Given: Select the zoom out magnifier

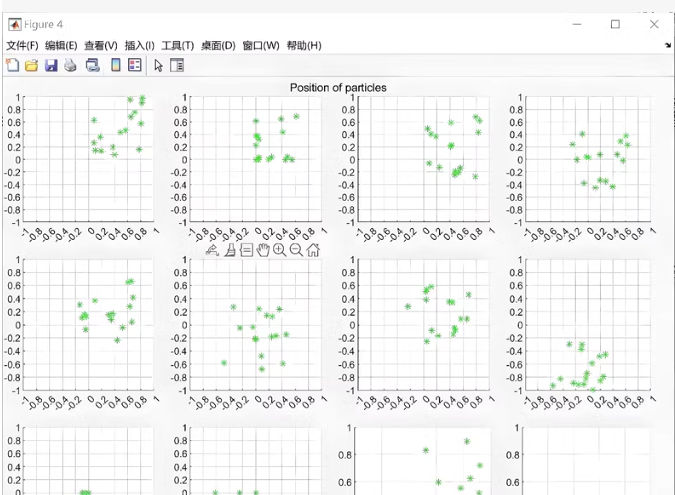Looking at the screenshot, I should pos(296,250).
